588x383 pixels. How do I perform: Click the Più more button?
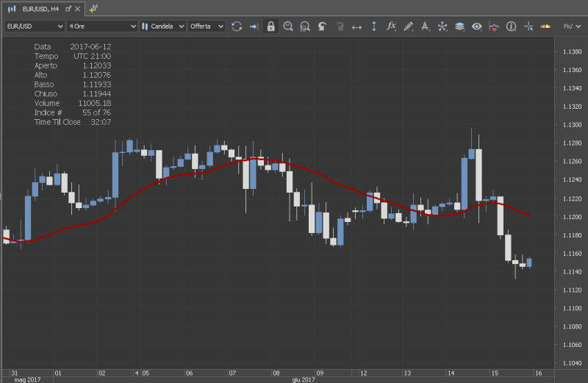pos(571,26)
